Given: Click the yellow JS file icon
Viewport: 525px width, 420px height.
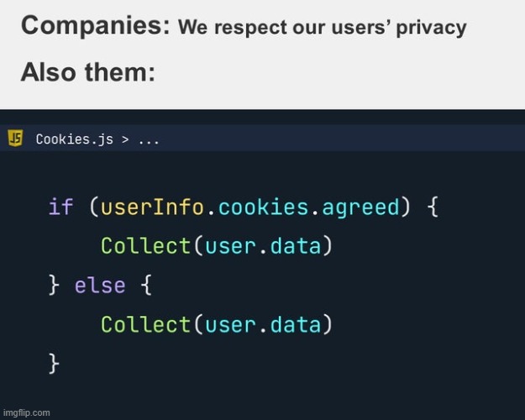Looking at the screenshot, I should 15,139.
